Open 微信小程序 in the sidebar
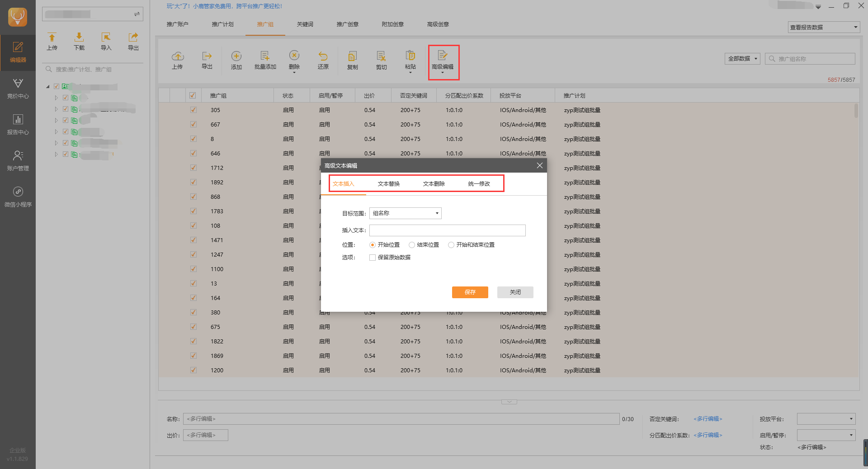868x469 pixels. click(x=18, y=197)
